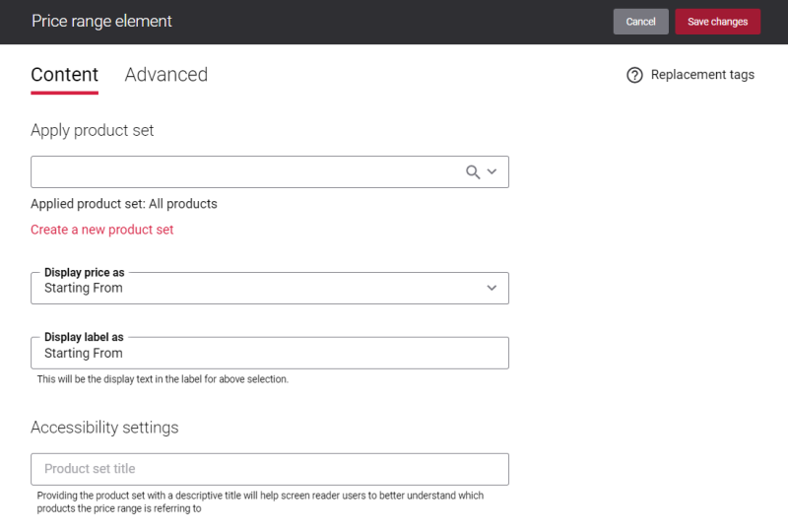This screenshot has height=532, width=788.
Task: Click the Replacement tags question mark icon
Action: click(x=634, y=75)
